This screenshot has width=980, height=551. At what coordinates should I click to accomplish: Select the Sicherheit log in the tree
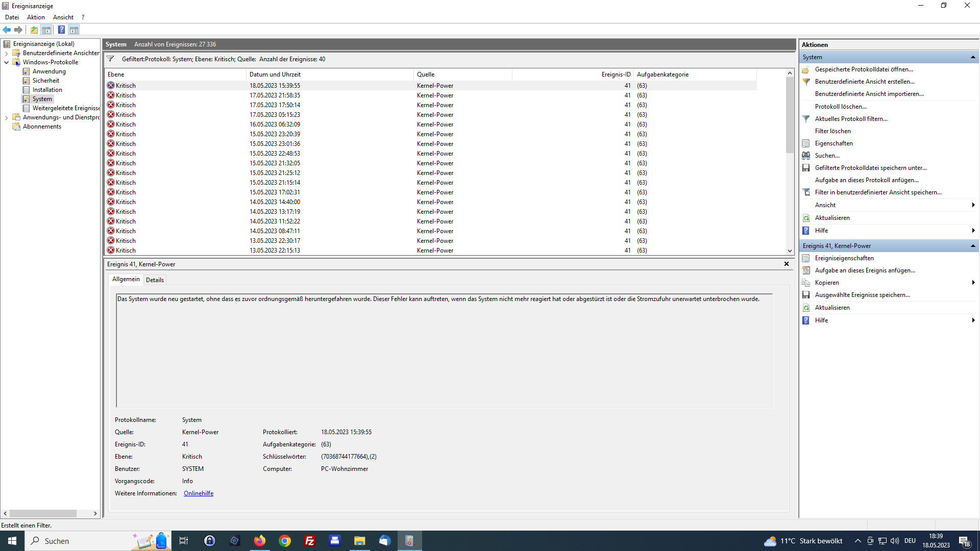(x=45, y=81)
